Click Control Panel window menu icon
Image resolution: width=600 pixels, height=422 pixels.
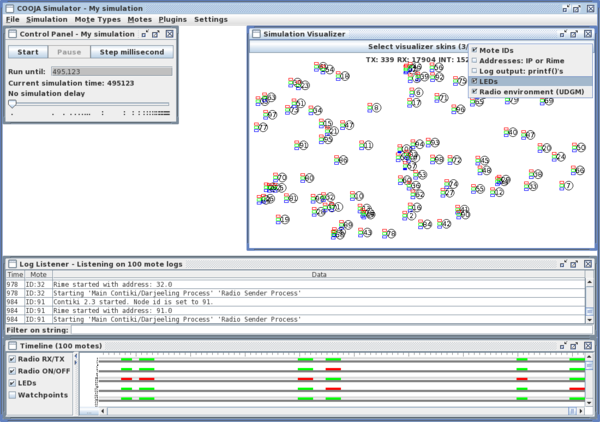(12, 34)
